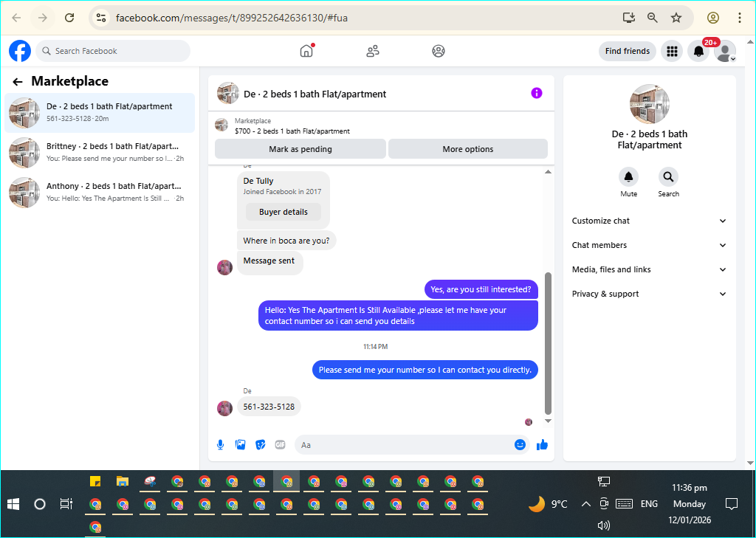Click the ENG language indicator

coord(649,504)
